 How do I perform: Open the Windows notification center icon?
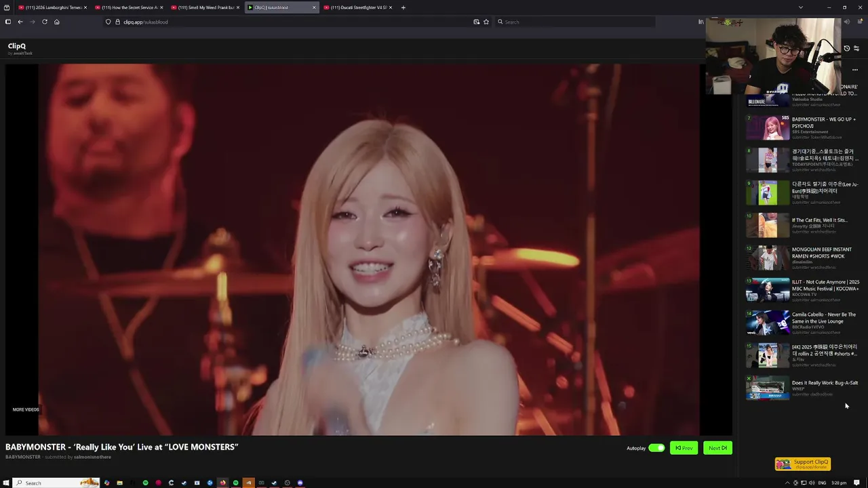pyautogui.click(x=856, y=483)
